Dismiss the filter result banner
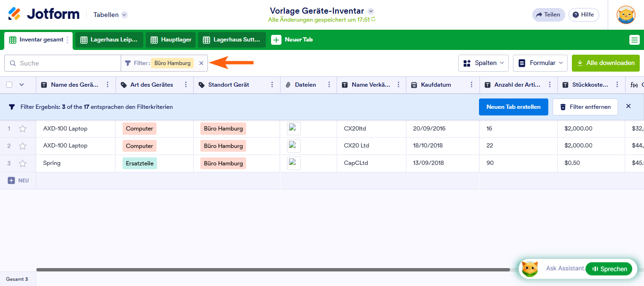644x286 pixels. [628, 106]
